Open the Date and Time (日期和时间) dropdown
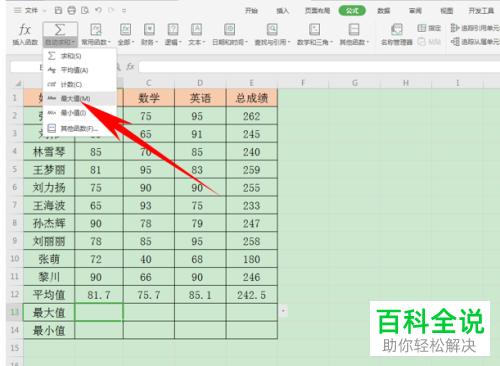This screenshot has height=366, width=500. (230, 42)
